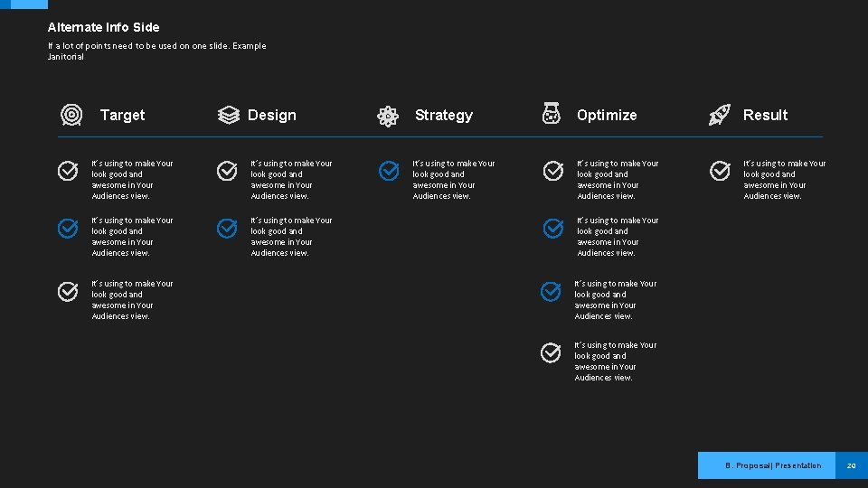The image size is (868, 488).
Task: Toggle the first checkmark under Target
Action: point(68,171)
